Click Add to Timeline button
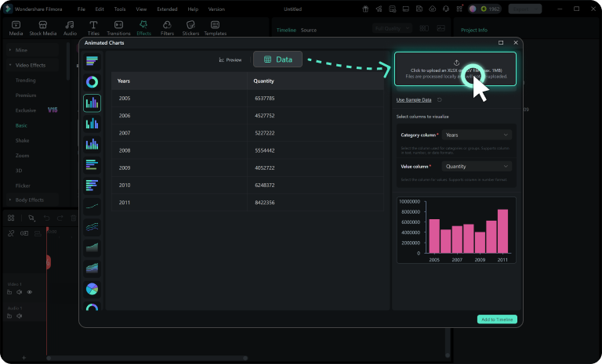602x364 pixels. pos(497,319)
